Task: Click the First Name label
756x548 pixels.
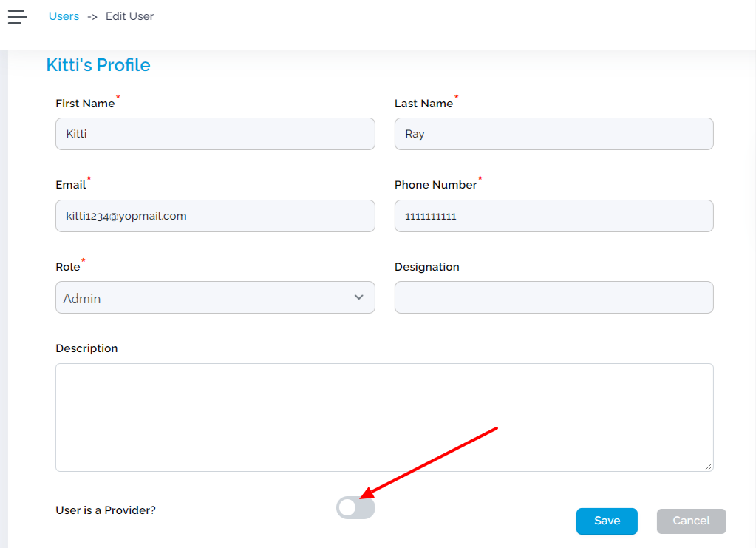Action: pyautogui.click(x=85, y=104)
